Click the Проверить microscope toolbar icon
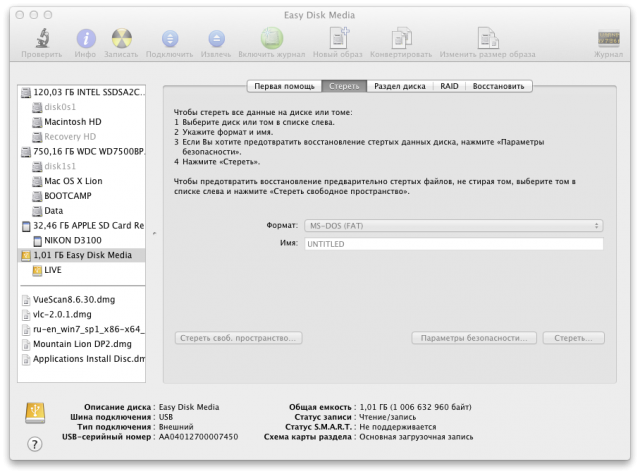640x474 pixels. [x=34, y=38]
